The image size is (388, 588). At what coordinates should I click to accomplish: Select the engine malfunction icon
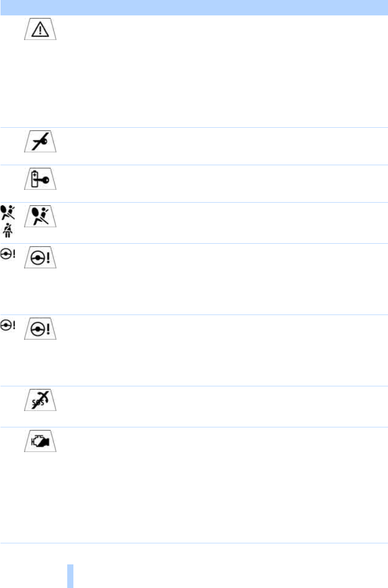[x=40, y=441]
